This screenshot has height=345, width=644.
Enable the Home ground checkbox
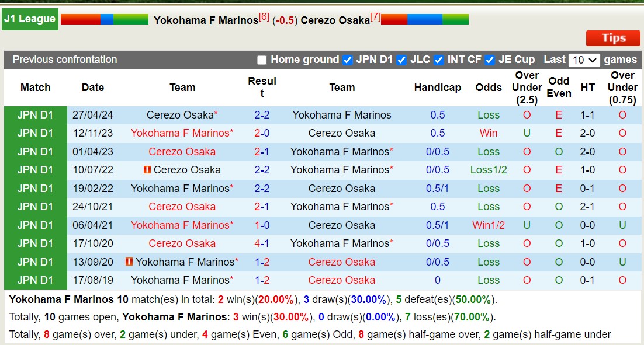[x=261, y=60]
